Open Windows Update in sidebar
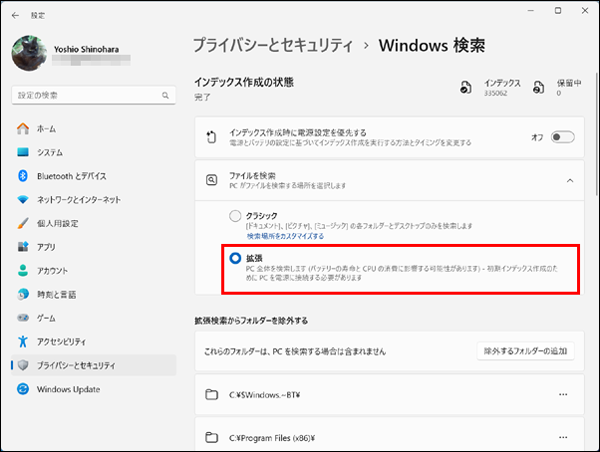This screenshot has width=600, height=452. (68, 388)
